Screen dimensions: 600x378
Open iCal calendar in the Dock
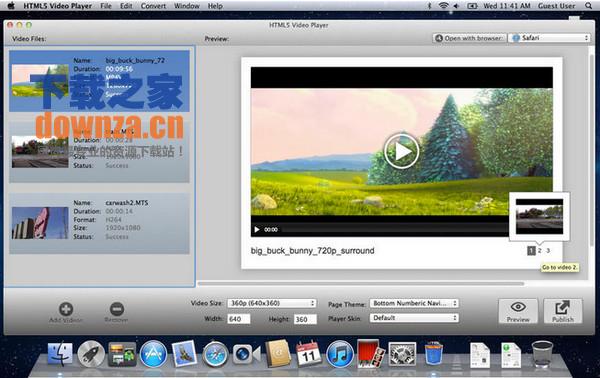pyautogui.click(x=308, y=354)
